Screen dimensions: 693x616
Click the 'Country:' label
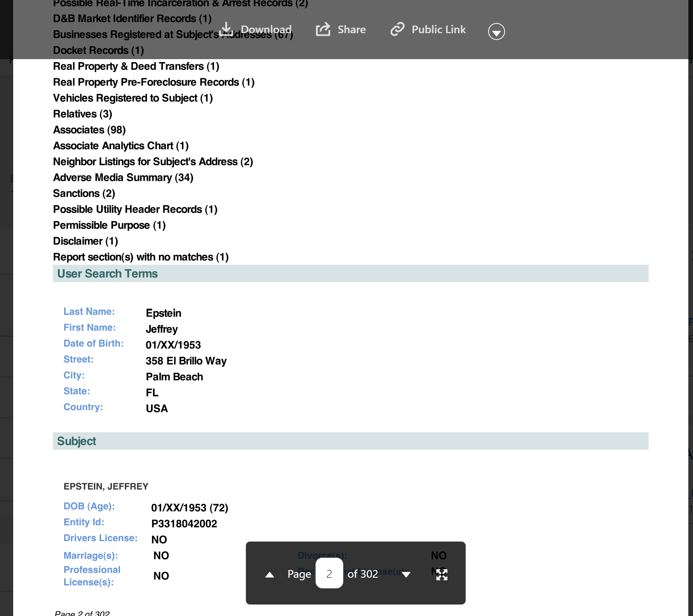pos(83,407)
